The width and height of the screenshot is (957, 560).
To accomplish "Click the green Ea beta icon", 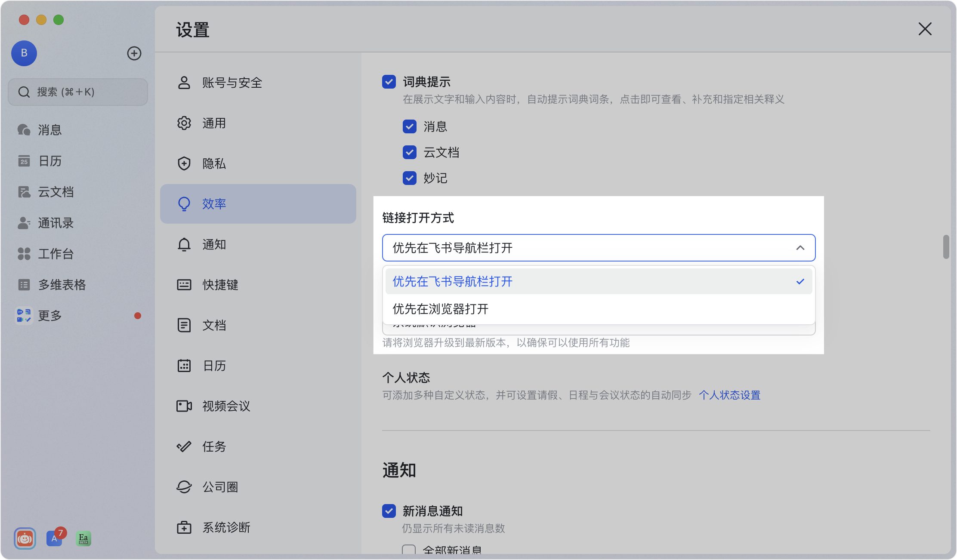I will point(83,538).
